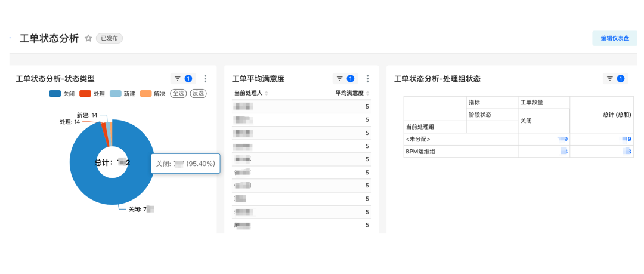Toggle 新建 series in chart legend

(123, 93)
